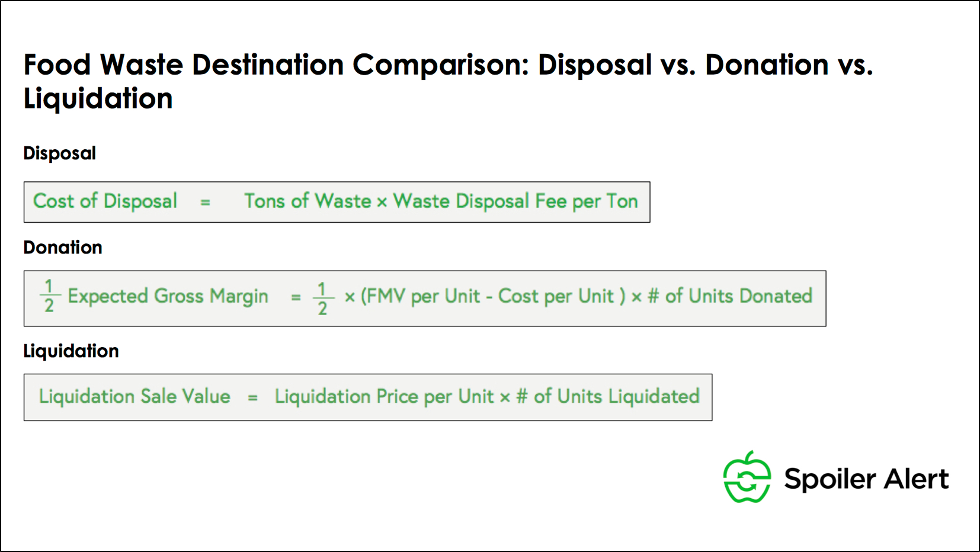Click the equals sign in the Disposal formula

(x=205, y=203)
